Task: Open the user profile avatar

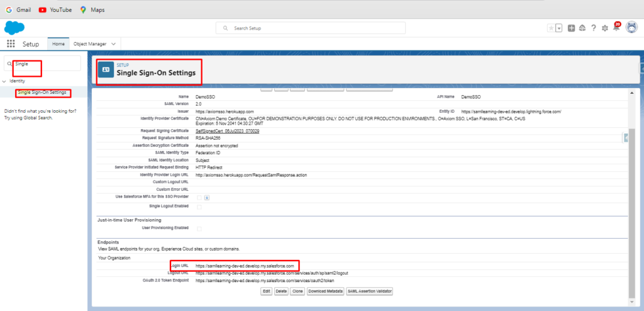Action: click(631, 28)
